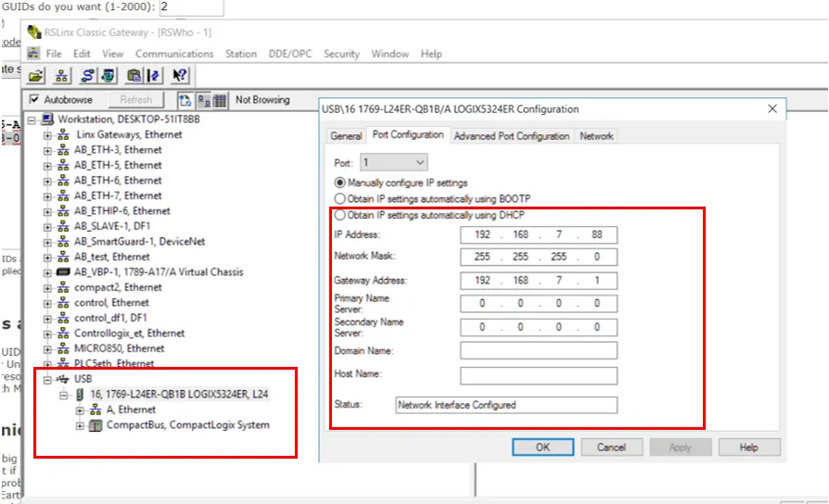Open the Station menu
The width and height of the screenshot is (829, 504).
click(x=240, y=54)
